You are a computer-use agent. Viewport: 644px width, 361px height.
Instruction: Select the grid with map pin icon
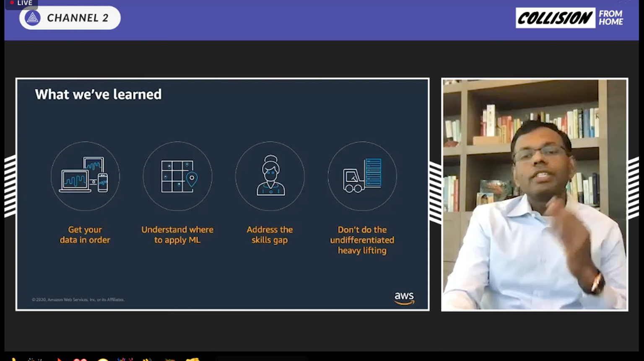click(x=178, y=176)
